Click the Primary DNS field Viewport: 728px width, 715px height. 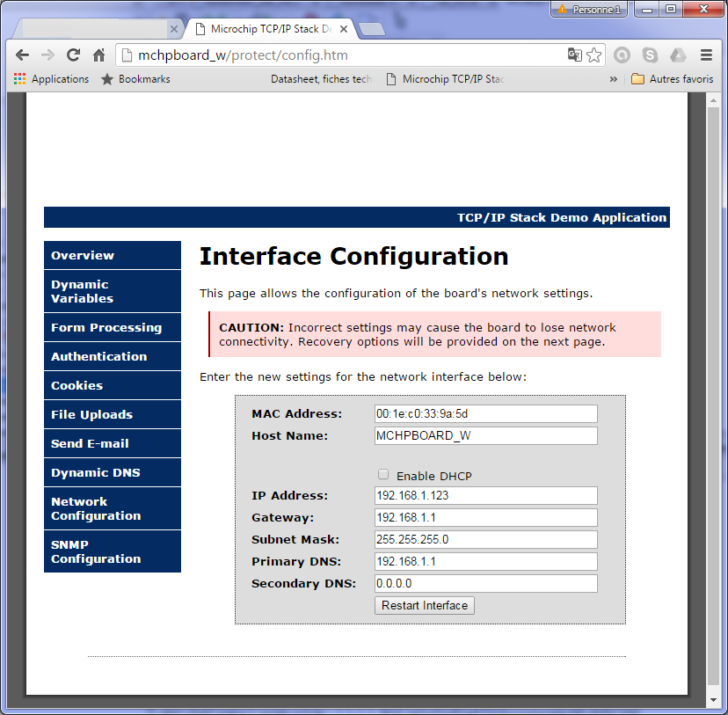pos(485,561)
